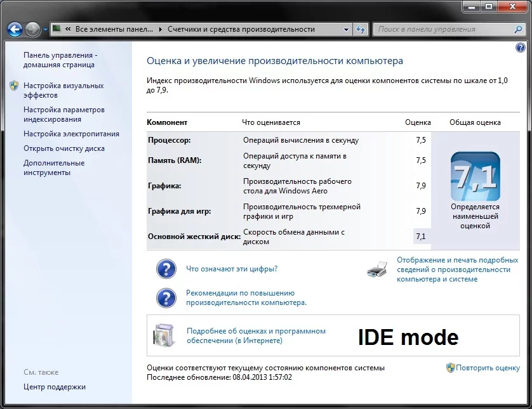
Task: Maximize the window
Action: pos(489,6)
